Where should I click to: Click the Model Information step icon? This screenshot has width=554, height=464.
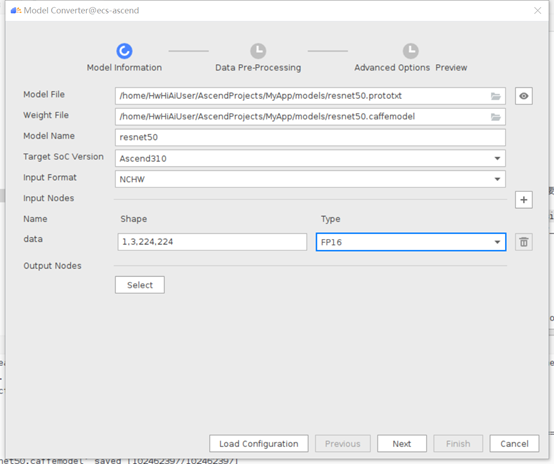pyautogui.click(x=124, y=51)
